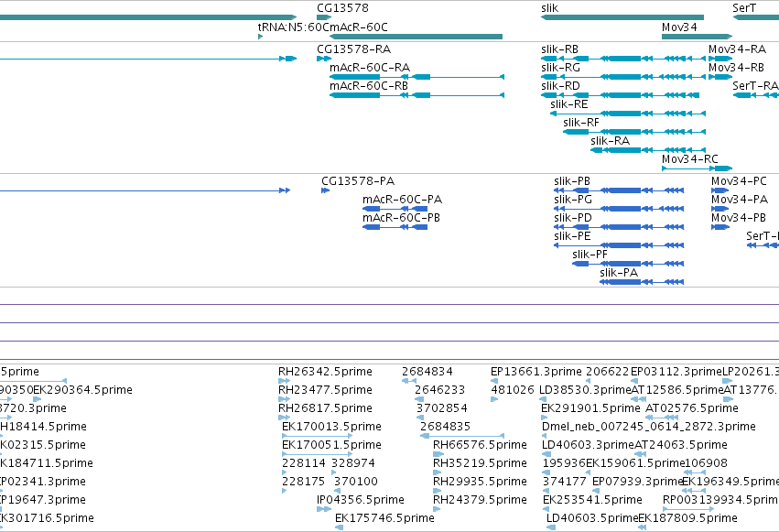Click the 106908 feature label

pos(706,463)
